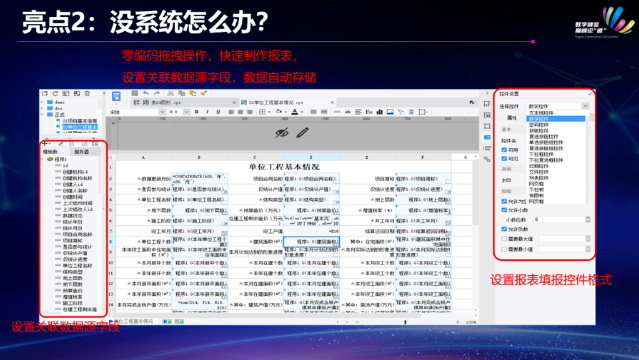Enable the 需要最小值 checkbox
Screen dimensions: 639x360
pos(504,249)
